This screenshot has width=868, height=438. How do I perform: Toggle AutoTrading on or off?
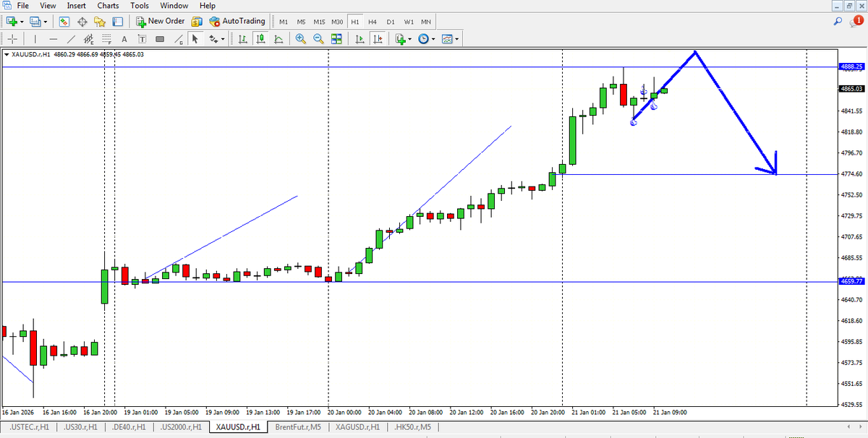[x=237, y=21]
